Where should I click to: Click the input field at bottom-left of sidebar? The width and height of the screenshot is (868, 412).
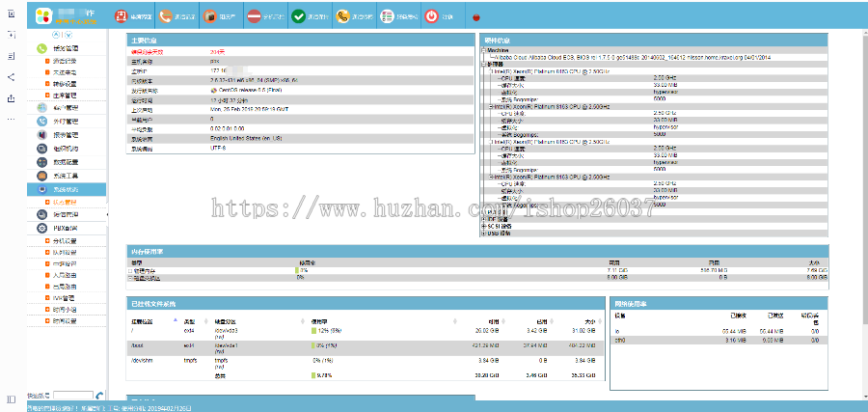[x=72, y=395]
